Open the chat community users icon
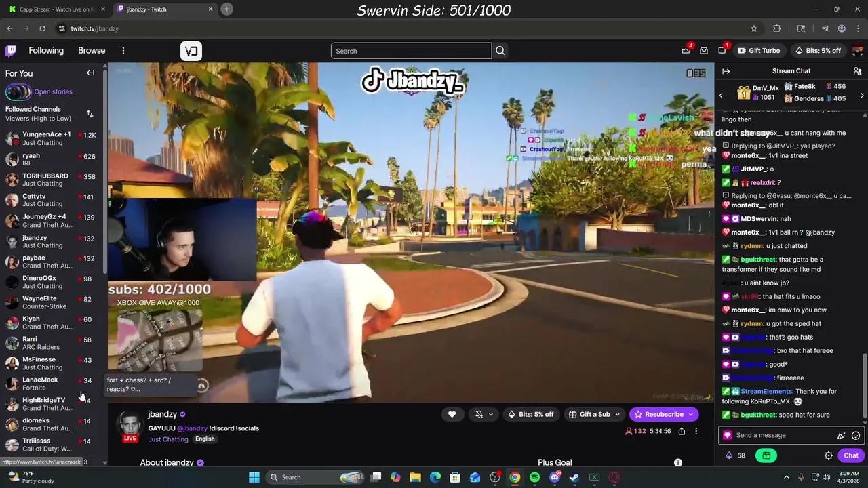868x488 pixels. pos(857,71)
